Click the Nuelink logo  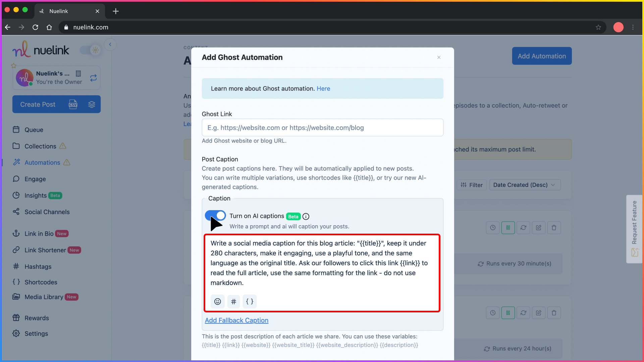click(x=41, y=50)
